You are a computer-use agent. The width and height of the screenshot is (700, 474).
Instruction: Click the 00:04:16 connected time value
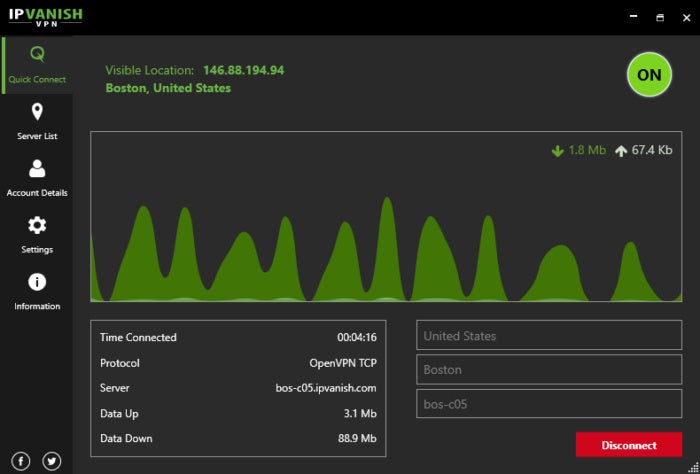[x=357, y=337]
